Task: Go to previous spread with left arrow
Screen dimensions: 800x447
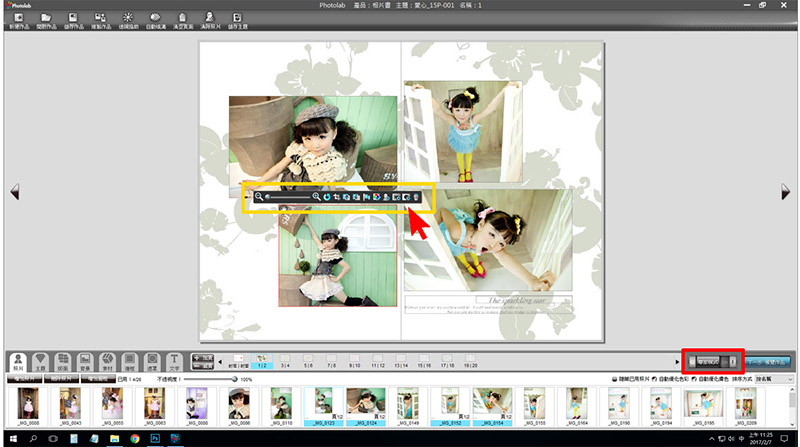Action: coord(15,192)
